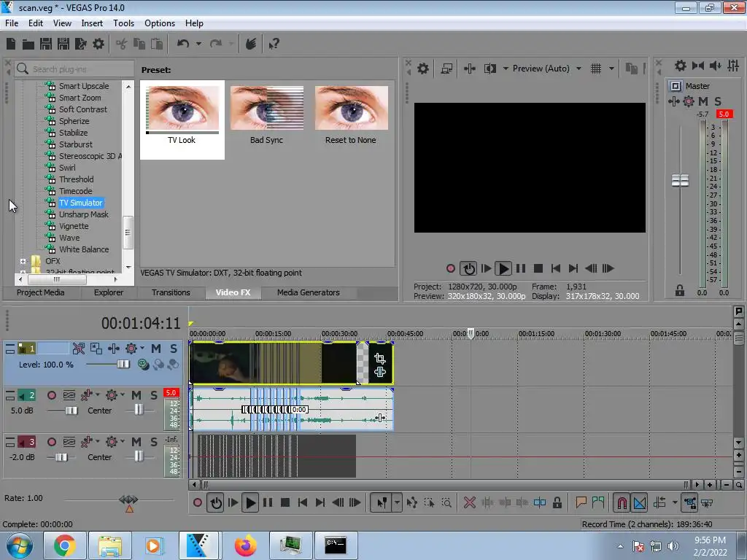Create a new project with the New icon
Screen dimensions: 747x560
coord(11,44)
